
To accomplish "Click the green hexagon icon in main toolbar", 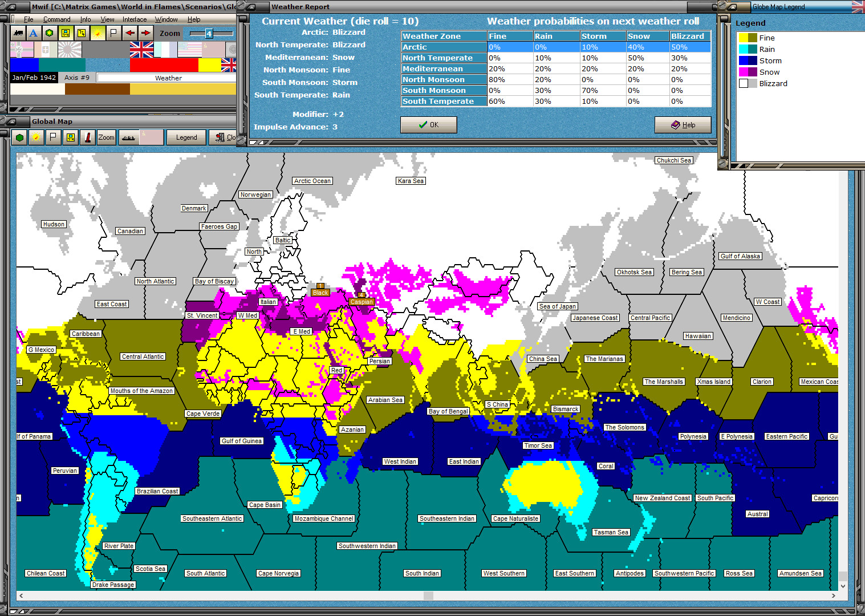I will point(50,33).
